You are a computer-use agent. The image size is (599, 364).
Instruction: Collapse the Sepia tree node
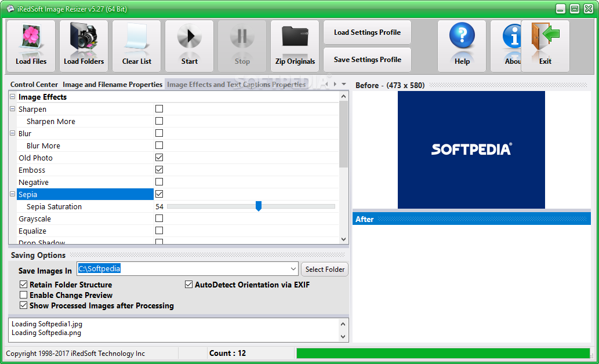pos(13,194)
